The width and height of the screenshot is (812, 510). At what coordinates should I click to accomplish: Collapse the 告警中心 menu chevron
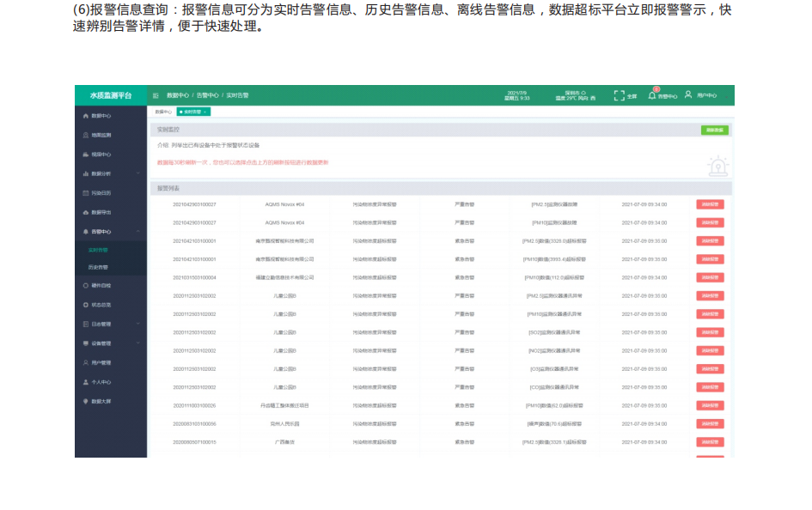[x=137, y=232]
